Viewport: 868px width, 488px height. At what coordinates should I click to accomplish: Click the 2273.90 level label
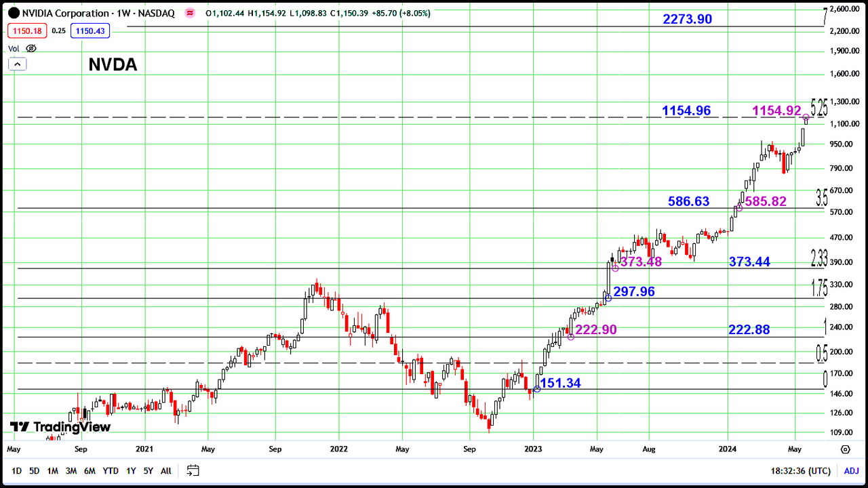click(x=688, y=19)
